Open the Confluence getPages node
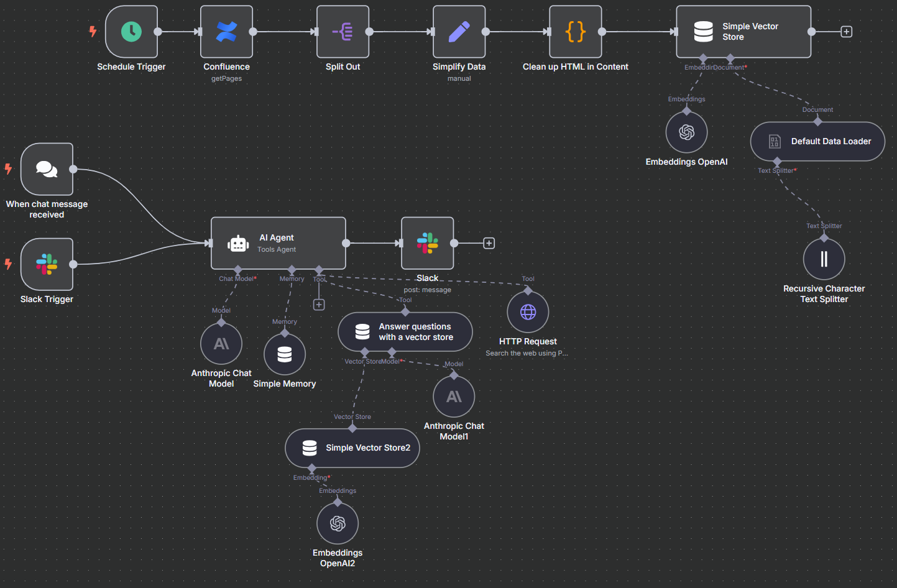 [226, 32]
